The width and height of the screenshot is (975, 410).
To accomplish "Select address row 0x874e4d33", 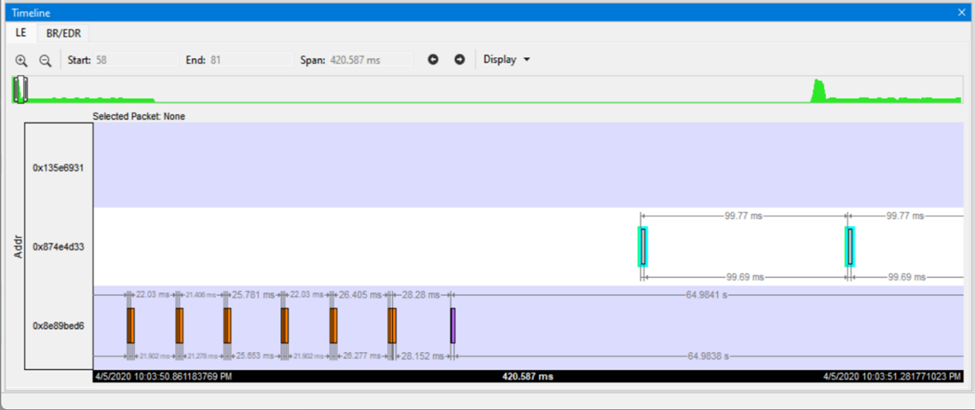I will tap(58, 246).
